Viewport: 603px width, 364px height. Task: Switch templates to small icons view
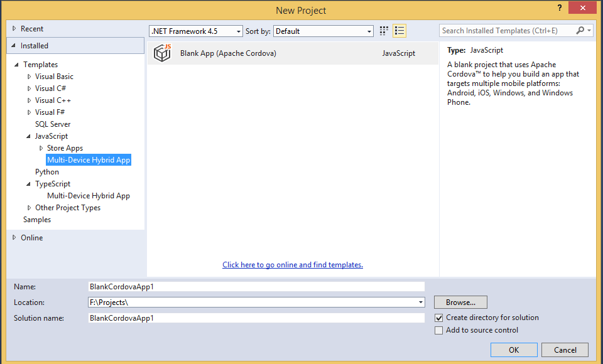coord(384,29)
